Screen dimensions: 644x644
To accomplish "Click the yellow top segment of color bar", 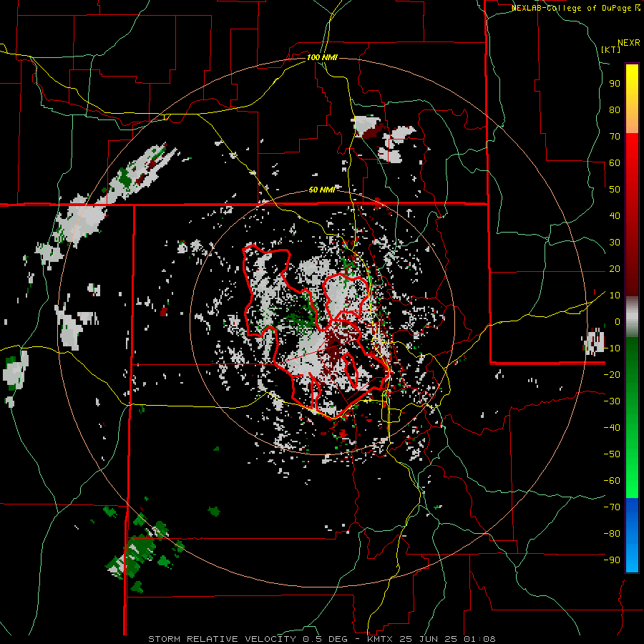I will 632,82.
